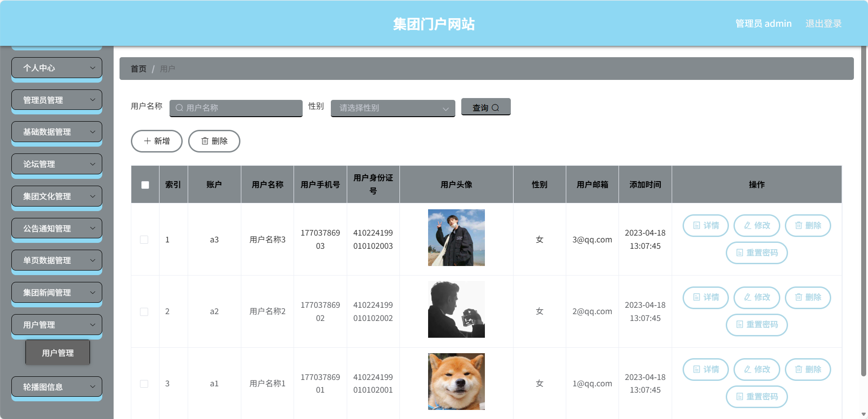Open avatar photo of 用户名称2

click(x=456, y=309)
